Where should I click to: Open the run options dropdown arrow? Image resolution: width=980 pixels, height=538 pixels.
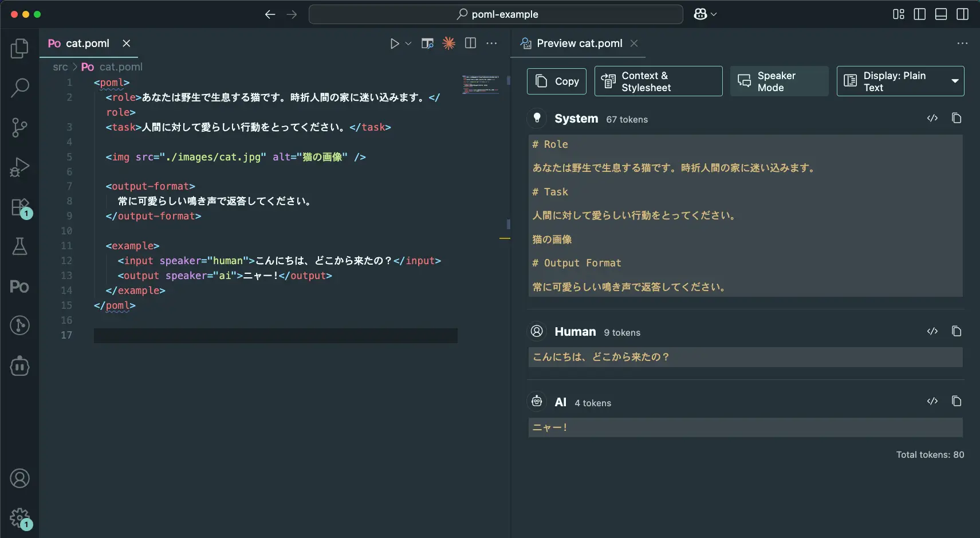coord(408,44)
